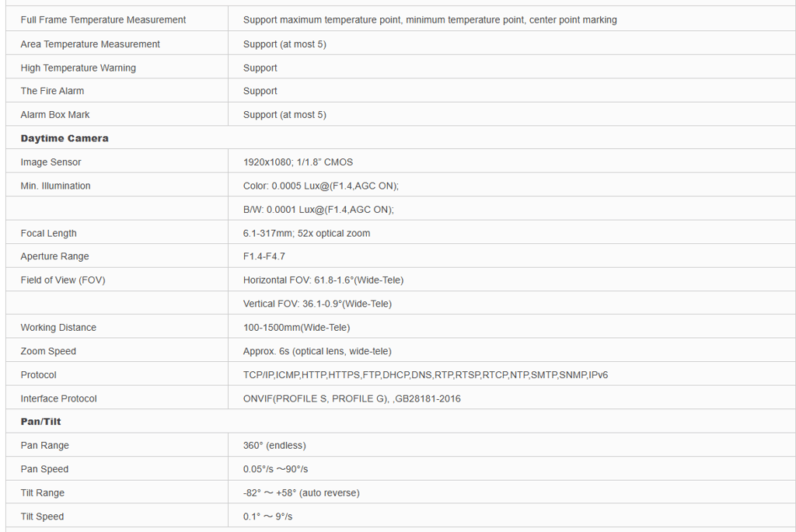Viewport: 796px width, 532px height.
Task: Click the Working Distance label
Action: [x=58, y=328]
